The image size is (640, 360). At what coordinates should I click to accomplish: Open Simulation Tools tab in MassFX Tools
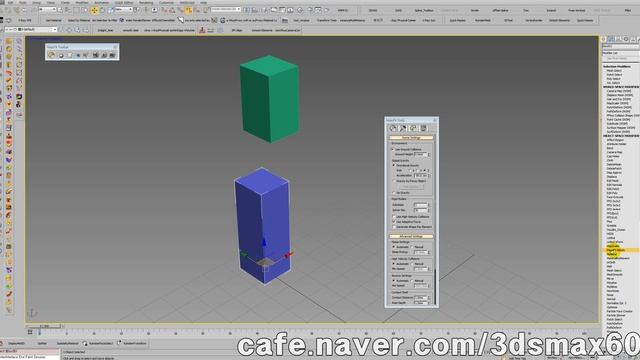403,128
